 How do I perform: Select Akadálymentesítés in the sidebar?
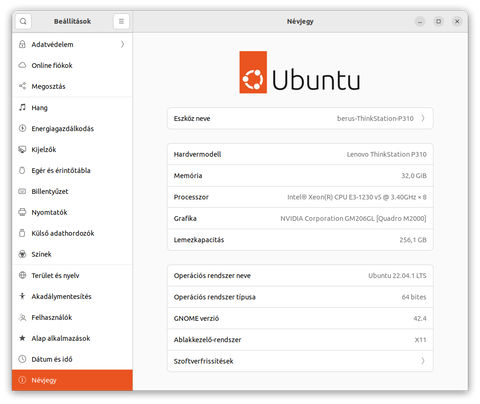point(72,296)
